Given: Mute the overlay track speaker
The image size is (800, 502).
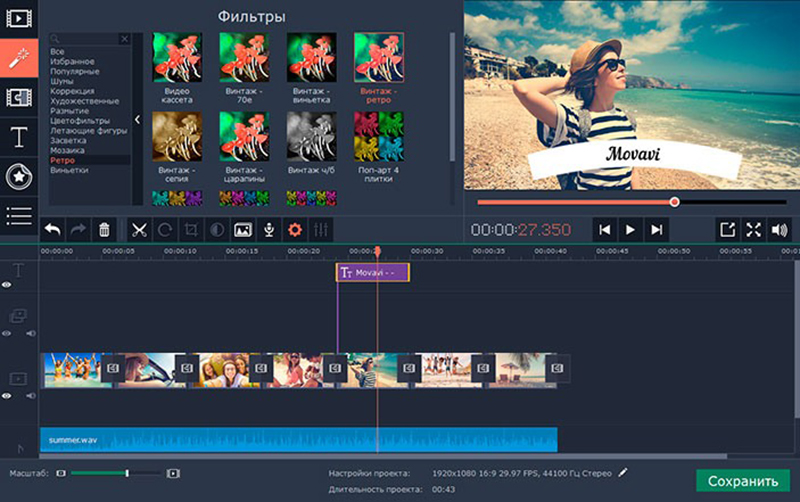Looking at the screenshot, I should point(31,333).
